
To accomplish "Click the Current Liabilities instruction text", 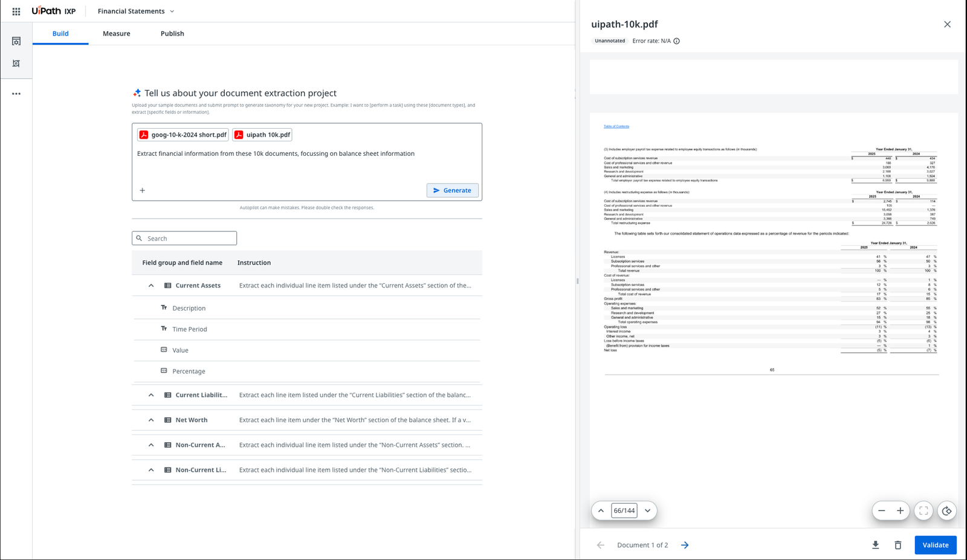I will click(x=355, y=395).
